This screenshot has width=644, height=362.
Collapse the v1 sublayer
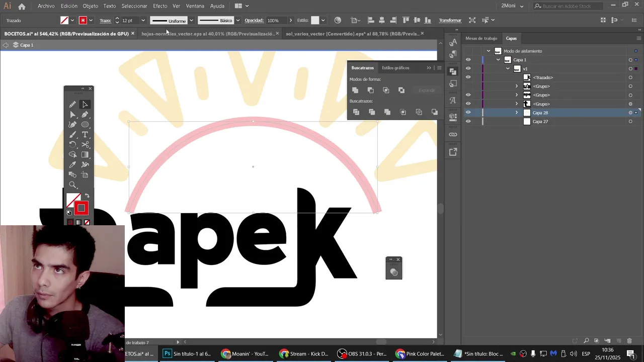[x=508, y=68]
